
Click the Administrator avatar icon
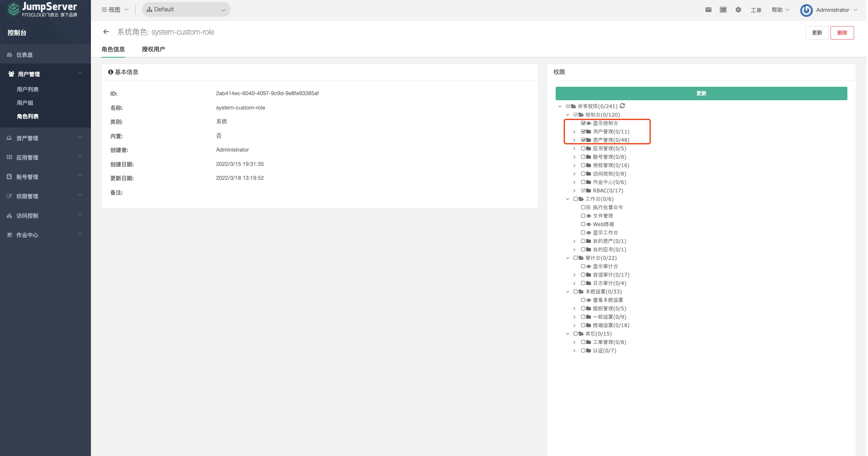806,10
